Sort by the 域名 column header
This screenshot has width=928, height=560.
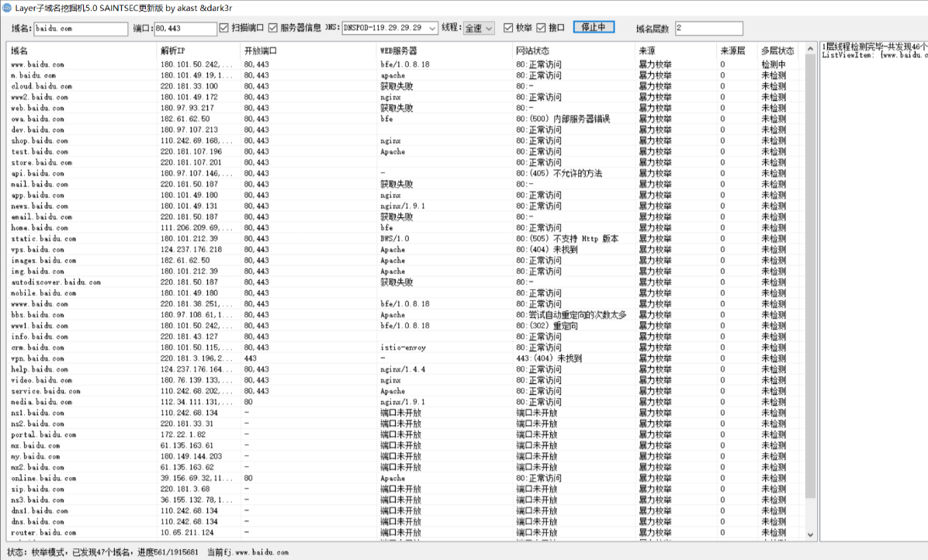point(78,50)
